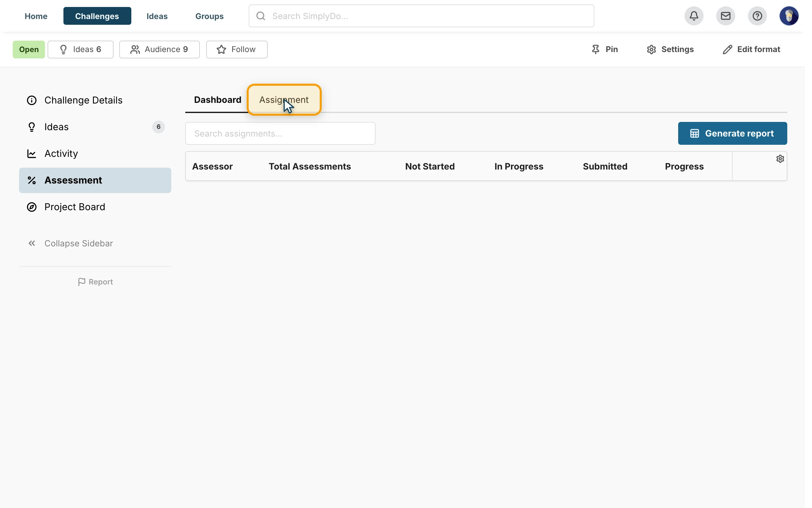Click Not Started column header
This screenshot has width=812, height=508.
click(430, 166)
